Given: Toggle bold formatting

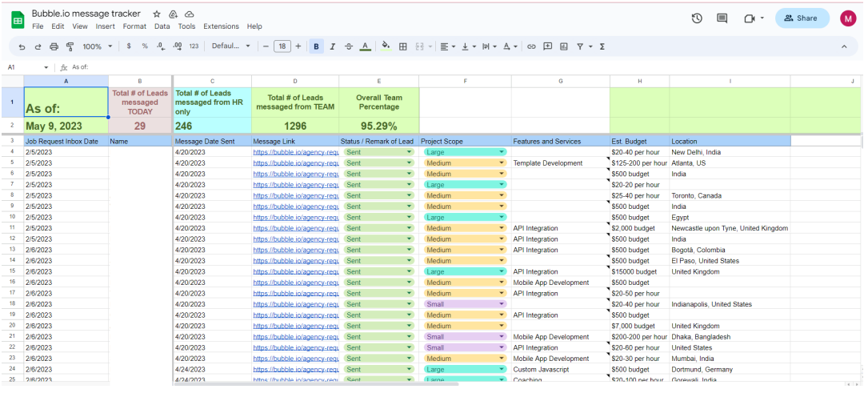Looking at the screenshot, I should [x=316, y=46].
